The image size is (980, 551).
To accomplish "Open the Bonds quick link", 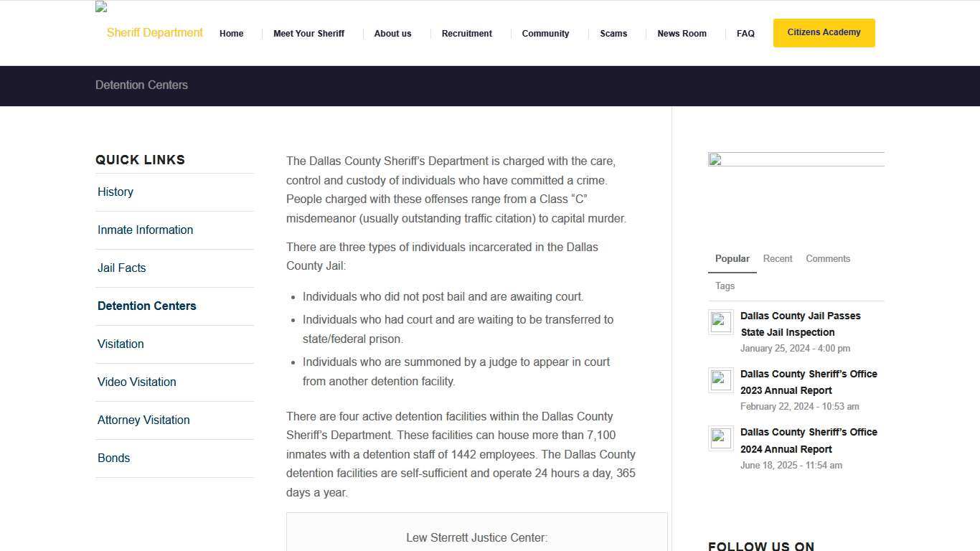I will 113,458.
